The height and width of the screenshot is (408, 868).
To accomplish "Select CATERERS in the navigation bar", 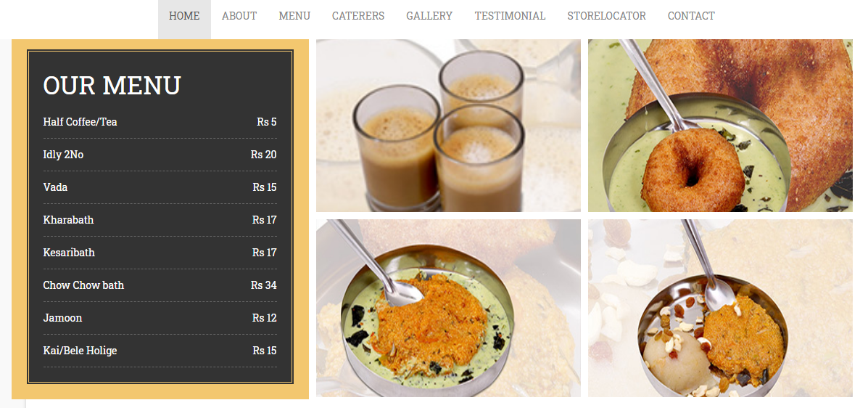I will coord(358,17).
